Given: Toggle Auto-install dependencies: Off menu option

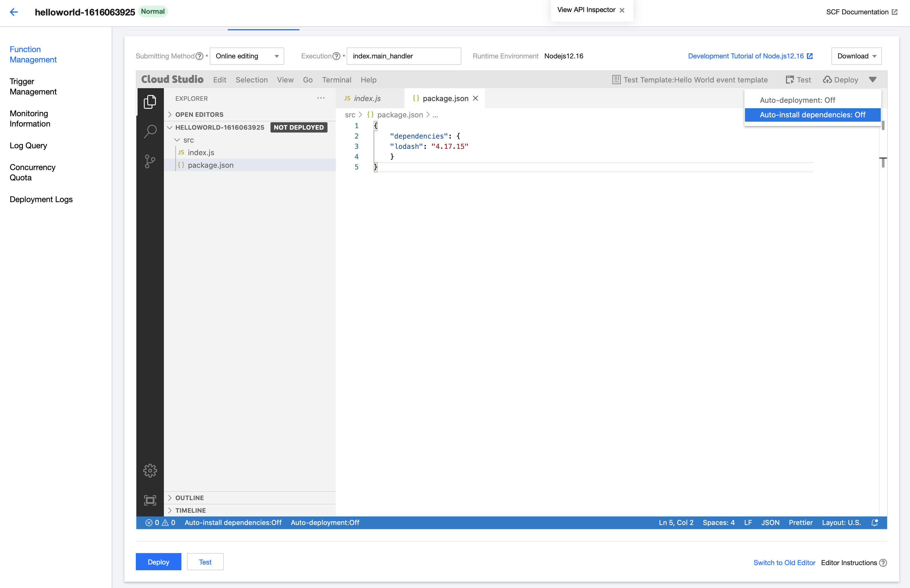Looking at the screenshot, I should click(812, 115).
